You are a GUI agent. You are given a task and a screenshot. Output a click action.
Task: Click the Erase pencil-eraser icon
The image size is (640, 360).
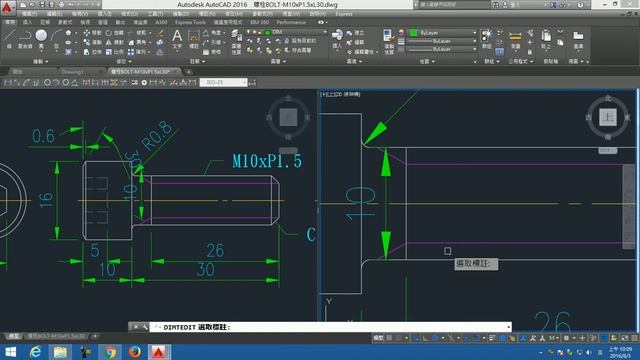point(160,33)
